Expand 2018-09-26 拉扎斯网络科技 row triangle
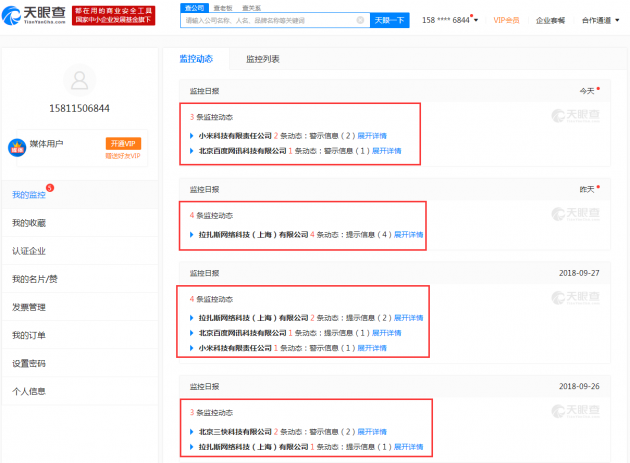Viewport: 630px width, 463px height. (192, 447)
